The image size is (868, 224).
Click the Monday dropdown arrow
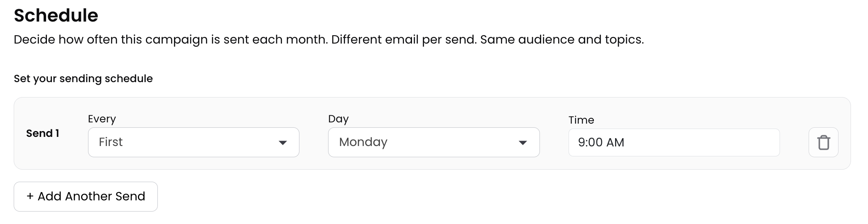click(x=523, y=143)
